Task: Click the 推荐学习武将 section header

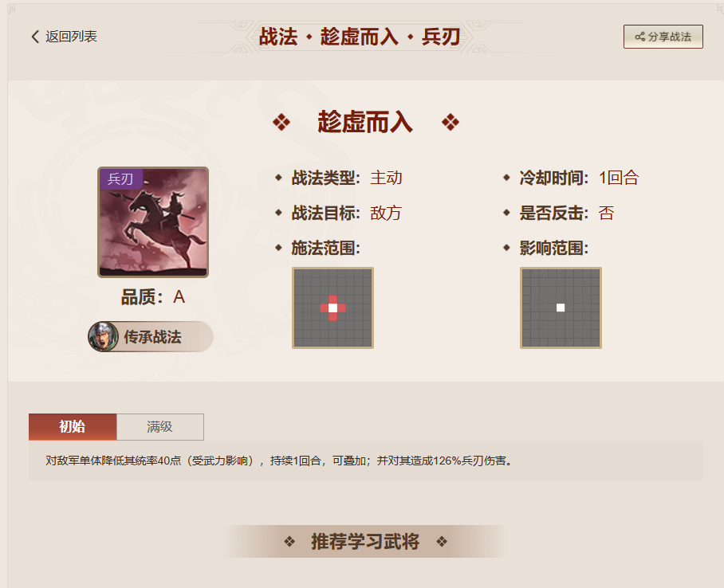Action: 365,541
